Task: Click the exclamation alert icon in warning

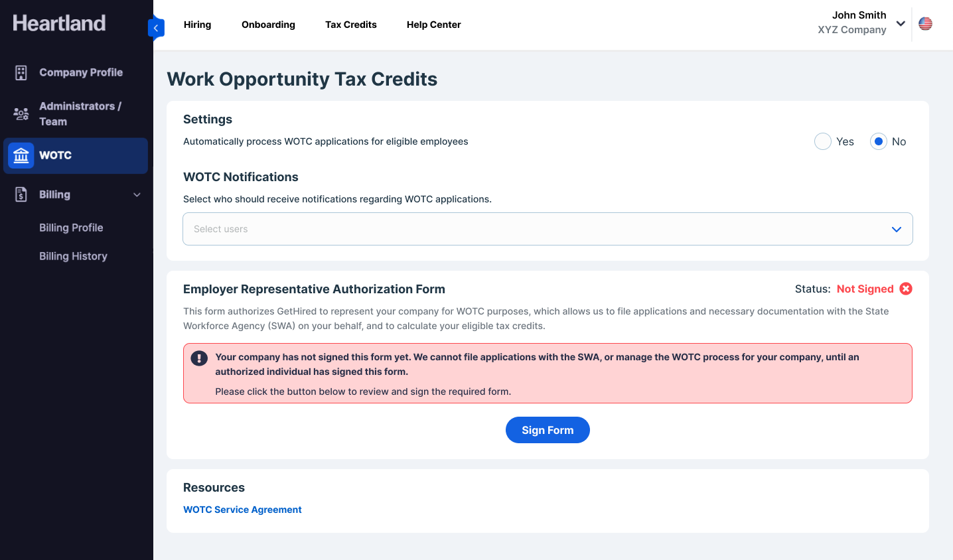Action: coord(199,358)
